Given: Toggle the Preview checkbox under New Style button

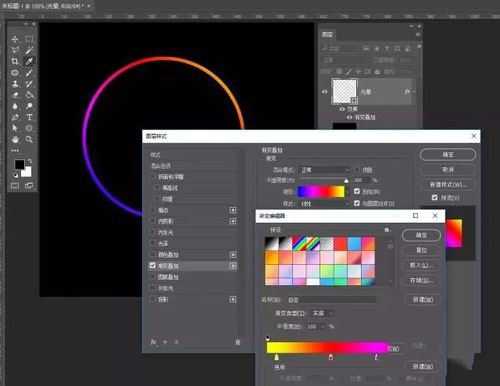Looking at the screenshot, I should pyautogui.click(x=435, y=198).
